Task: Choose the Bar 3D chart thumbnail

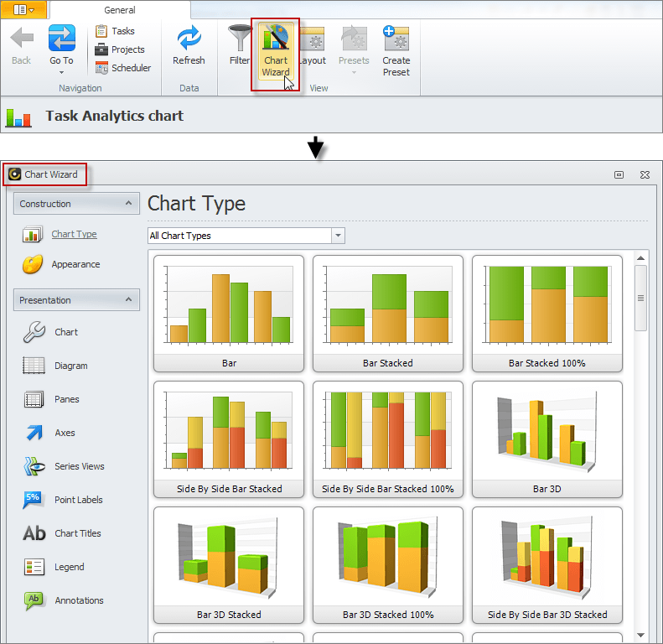Action: pos(546,439)
